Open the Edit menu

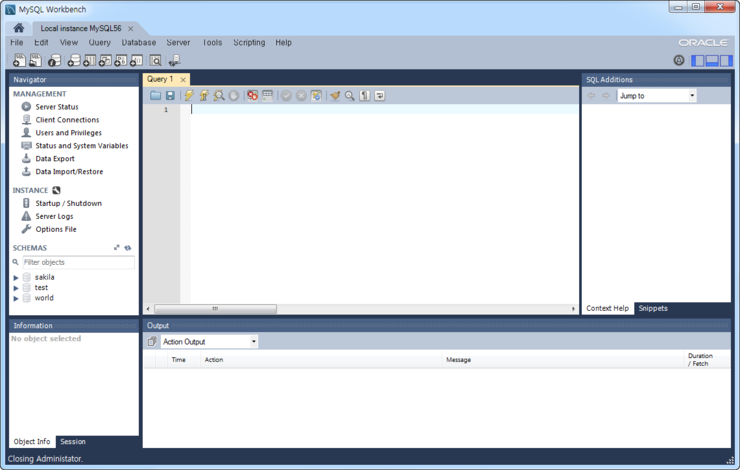click(41, 42)
